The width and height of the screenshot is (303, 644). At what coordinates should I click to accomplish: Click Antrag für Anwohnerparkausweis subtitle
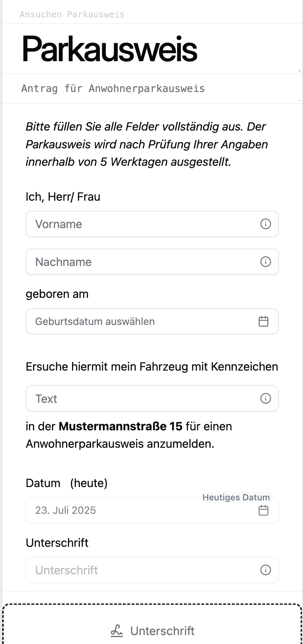coord(113,89)
